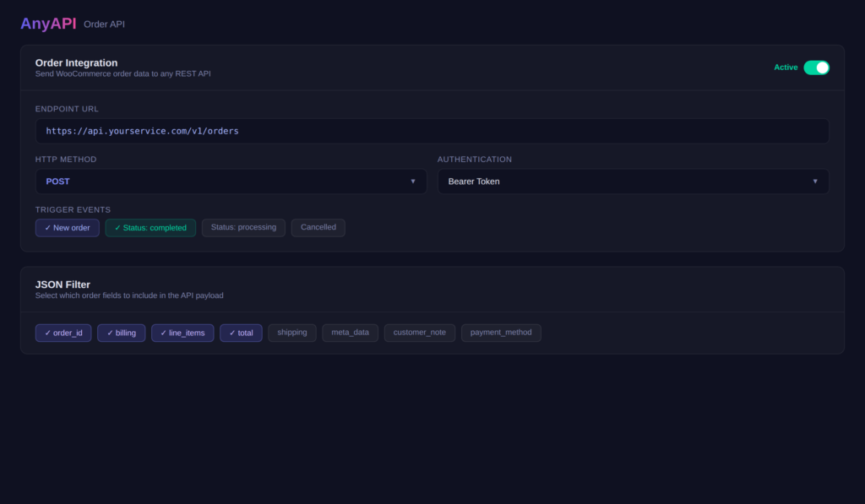This screenshot has height=504, width=865.
Task: Click the JSON Filter heading
Action: point(63,285)
